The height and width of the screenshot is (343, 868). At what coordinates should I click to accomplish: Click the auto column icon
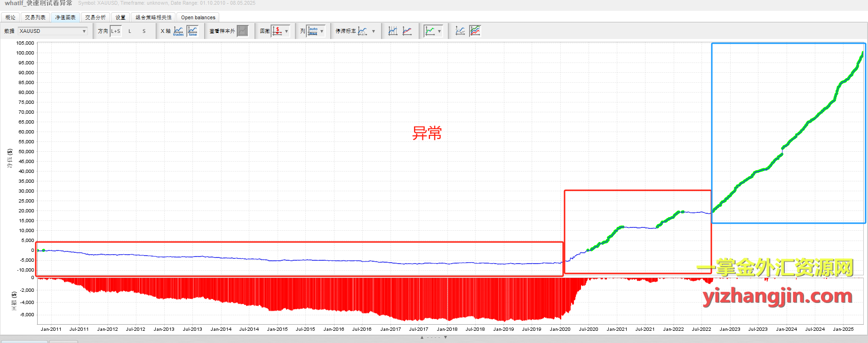(313, 31)
